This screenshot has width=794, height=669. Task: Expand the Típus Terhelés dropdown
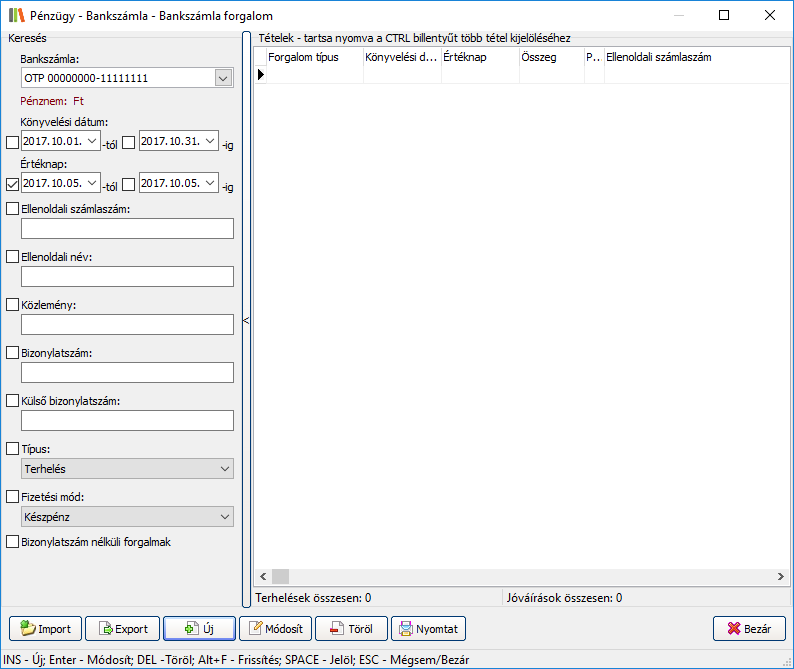[x=223, y=469]
